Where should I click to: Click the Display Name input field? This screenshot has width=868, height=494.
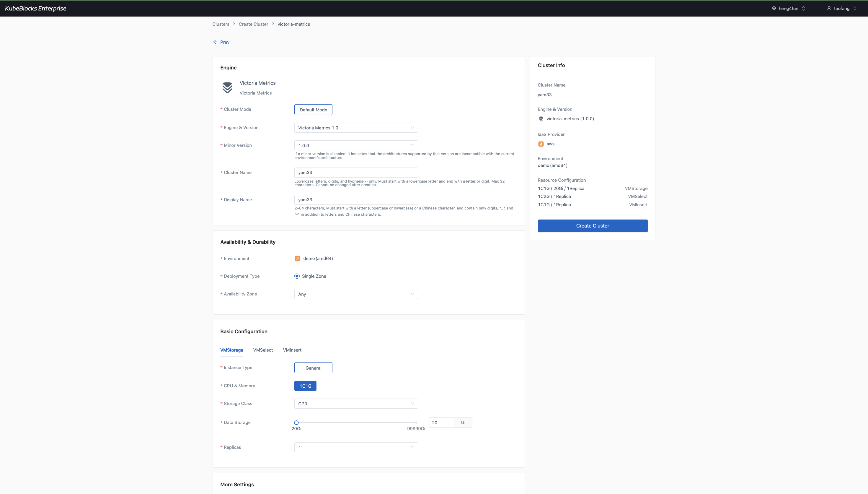click(x=356, y=199)
